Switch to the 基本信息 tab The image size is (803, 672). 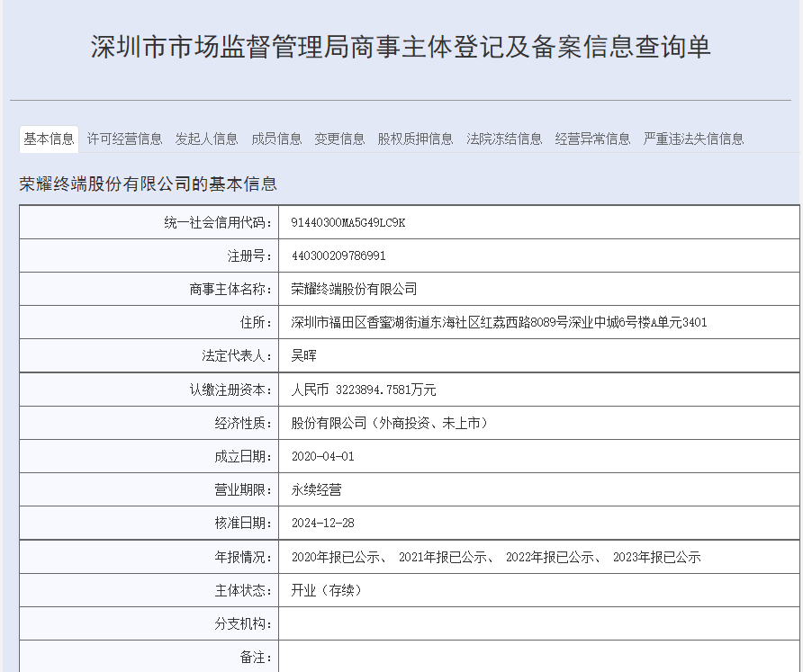[48, 139]
